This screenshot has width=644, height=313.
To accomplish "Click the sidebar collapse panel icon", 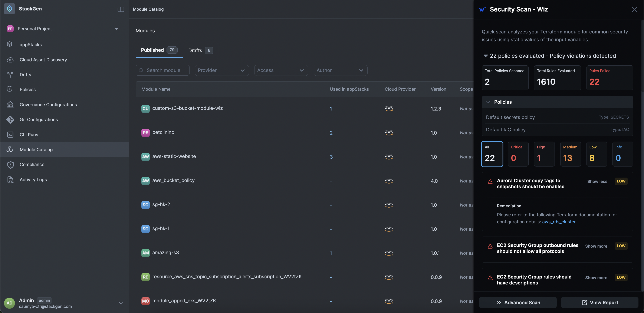I will pyautogui.click(x=121, y=9).
